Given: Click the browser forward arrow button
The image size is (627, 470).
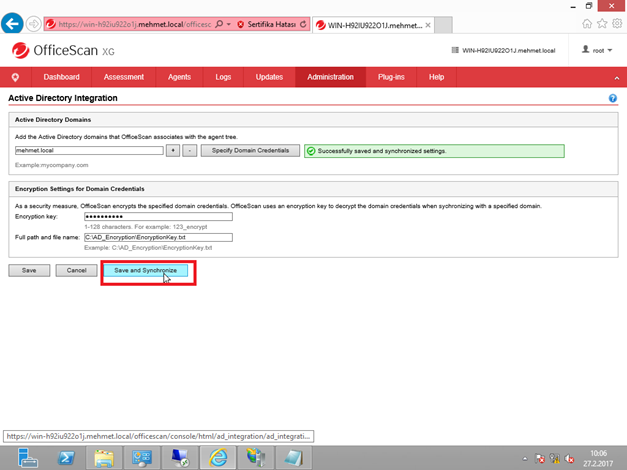Looking at the screenshot, I should [34, 24].
